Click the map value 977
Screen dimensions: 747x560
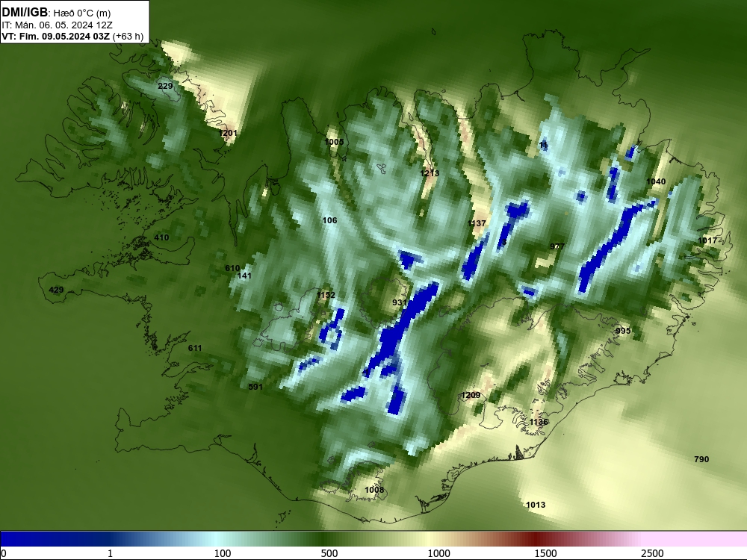tap(557, 246)
